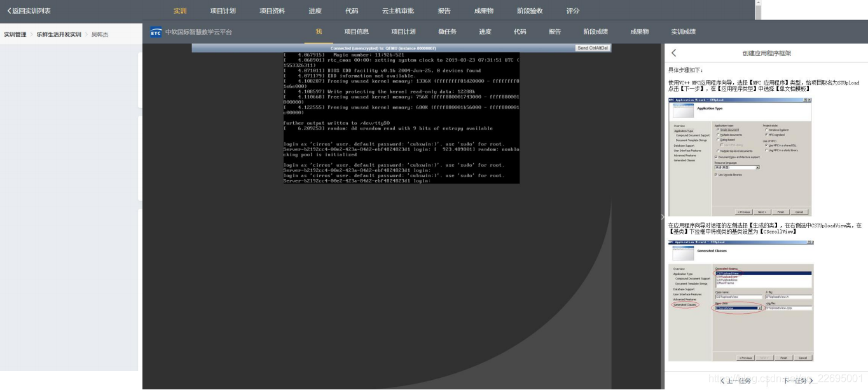Switch to the 微任务 tab
This screenshot has height=390, width=868.
point(447,32)
